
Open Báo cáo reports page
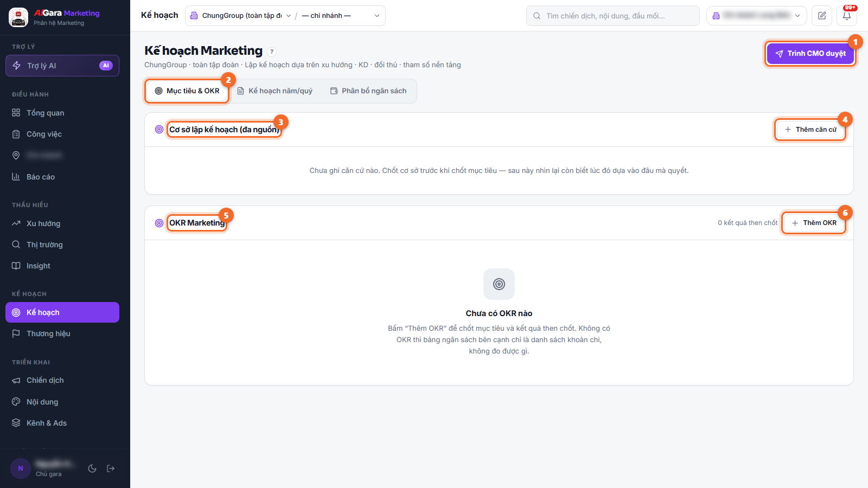[62, 177]
